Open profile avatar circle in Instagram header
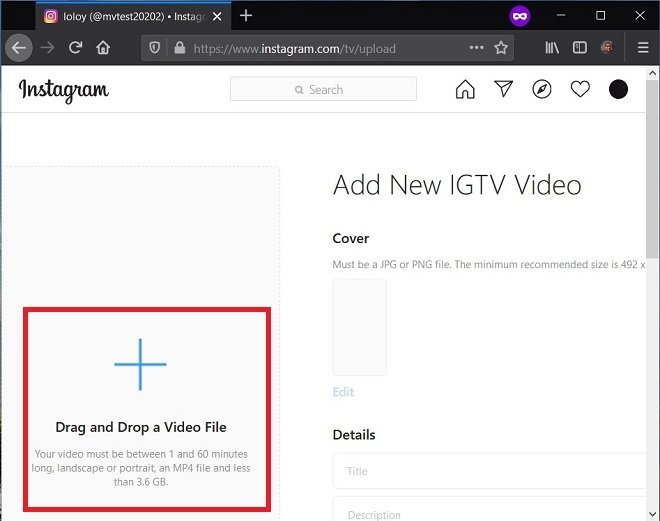660x521 pixels. pos(618,89)
